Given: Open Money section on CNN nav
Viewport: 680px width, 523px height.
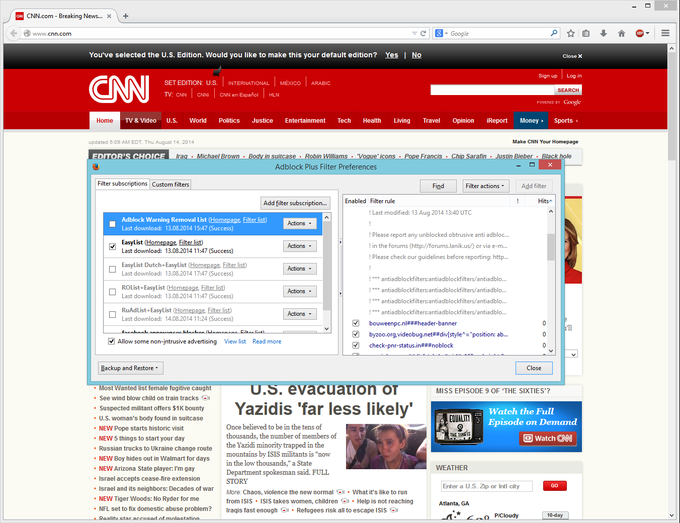Looking at the screenshot, I should click(530, 121).
